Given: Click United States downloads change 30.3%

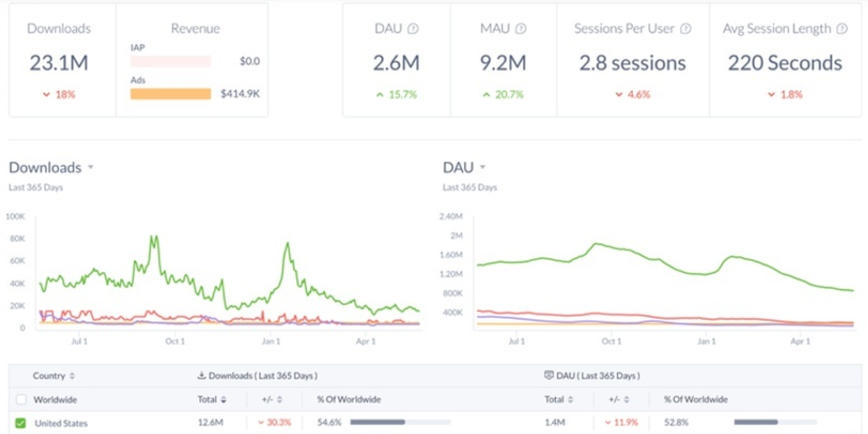Looking at the screenshot, I should [275, 422].
